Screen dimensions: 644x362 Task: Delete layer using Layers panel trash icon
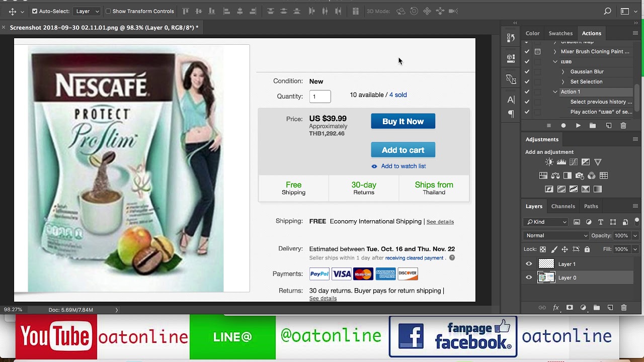[x=624, y=308]
